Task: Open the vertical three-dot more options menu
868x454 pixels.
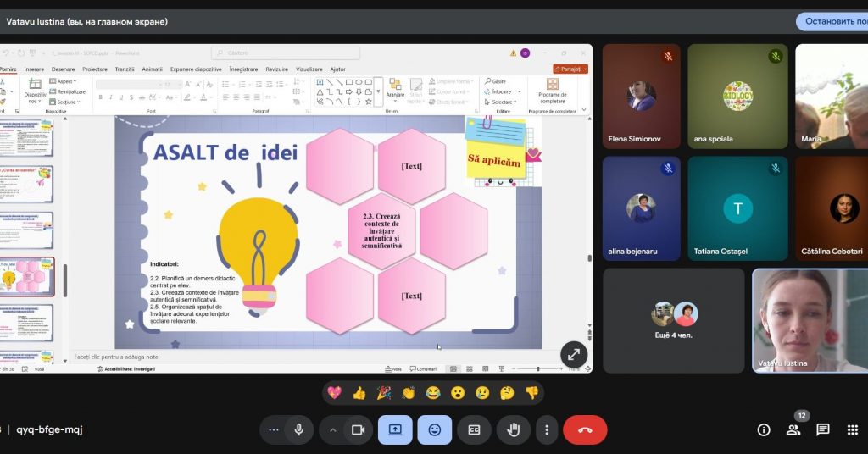Action: point(548,429)
